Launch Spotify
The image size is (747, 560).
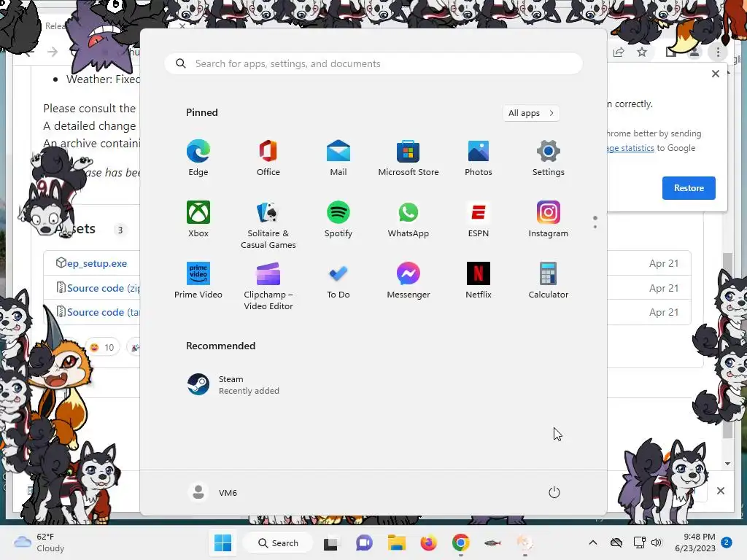point(338,219)
